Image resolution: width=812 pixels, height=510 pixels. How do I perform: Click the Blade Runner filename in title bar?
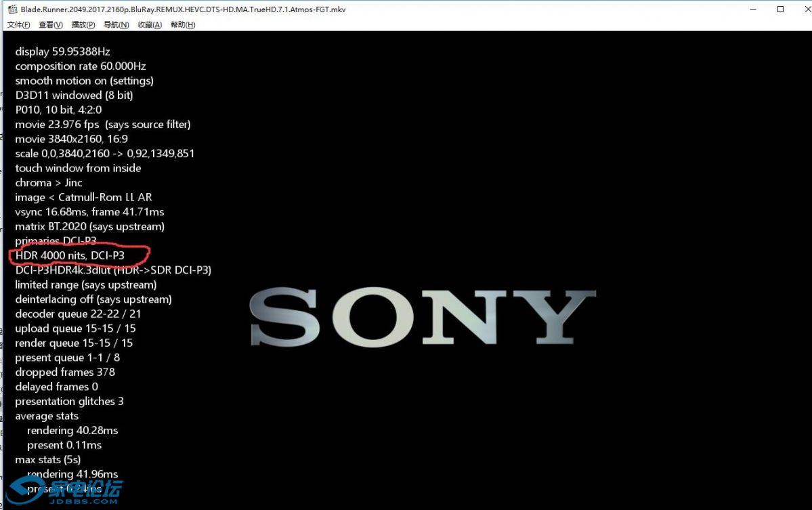pos(183,10)
